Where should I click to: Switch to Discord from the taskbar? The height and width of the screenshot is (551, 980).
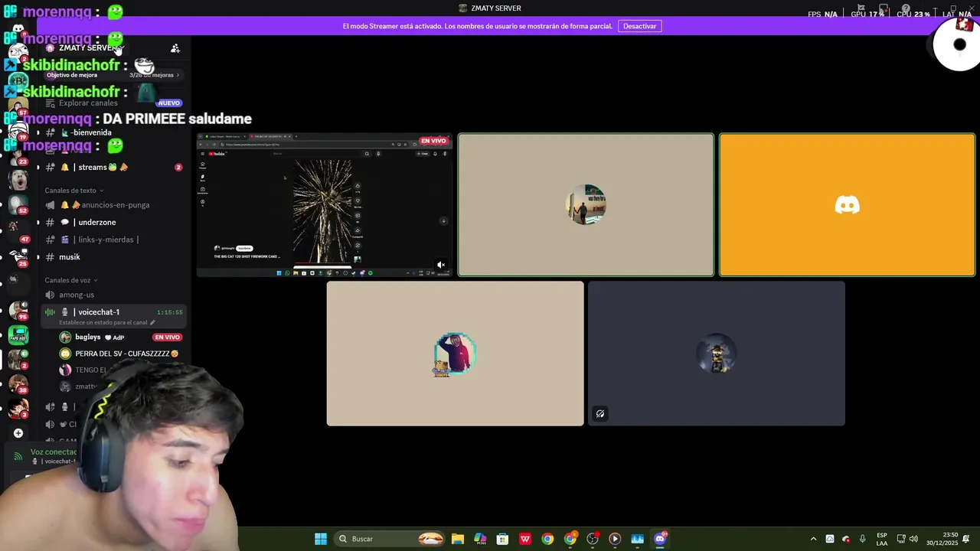pos(660,539)
